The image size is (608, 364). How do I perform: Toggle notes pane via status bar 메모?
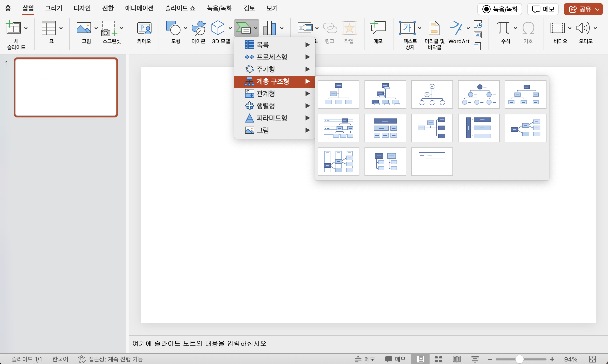pyautogui.click(x=365, y=359)
